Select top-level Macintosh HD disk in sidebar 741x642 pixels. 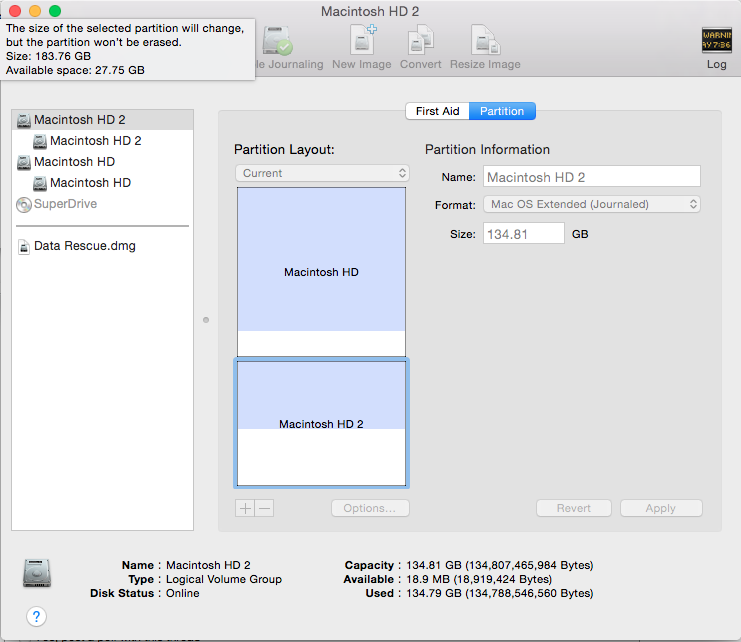(x=103, y=162)
